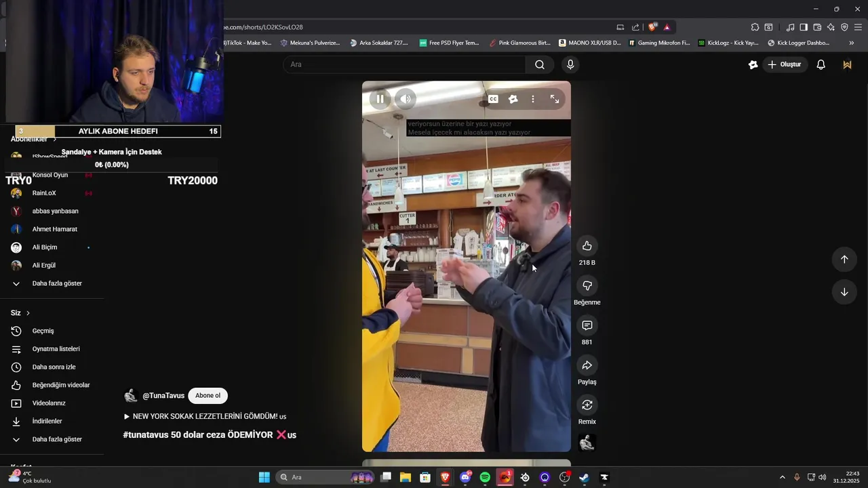Open the sound source thumbnail below Remix
This screenshot has height=488, width=868.
587,443
